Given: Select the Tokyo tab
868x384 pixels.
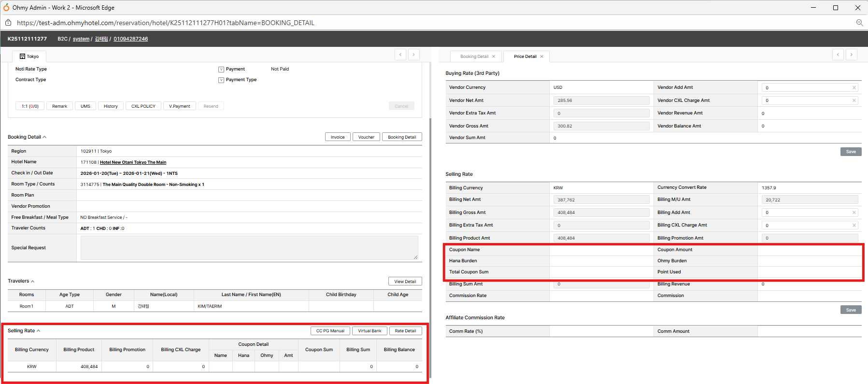Looking at the screenshot, I should pyautogui.click(x=29, y=57).
